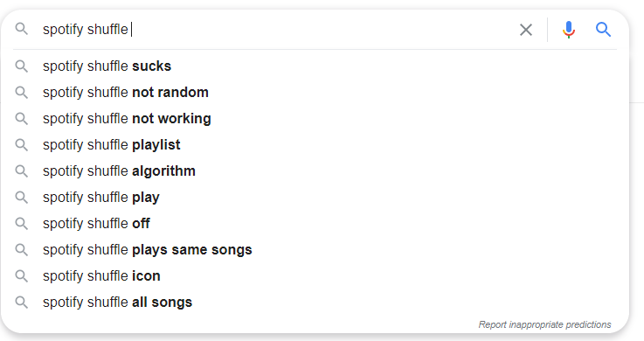This screenshot has width=644, height=341.
Task: Open 'Report inappropriate predictions' link
Action: point(544,324)
